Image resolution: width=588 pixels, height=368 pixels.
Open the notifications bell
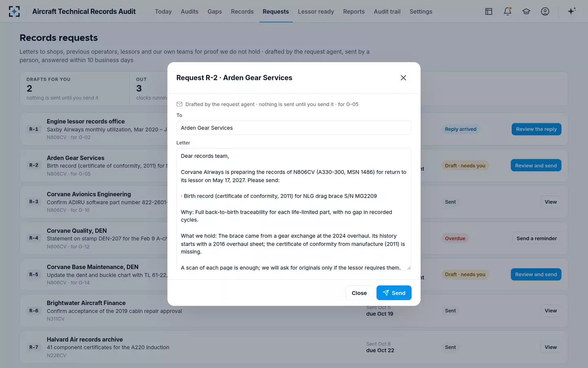[x=508, y=11]
